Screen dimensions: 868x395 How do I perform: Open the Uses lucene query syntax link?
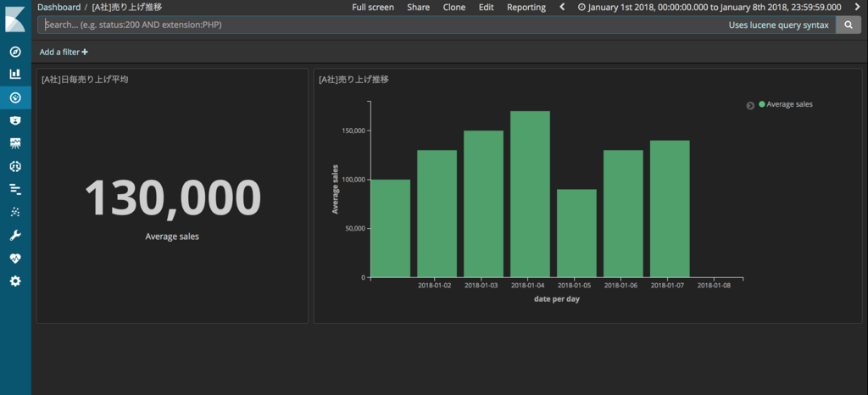coord(778,25)
